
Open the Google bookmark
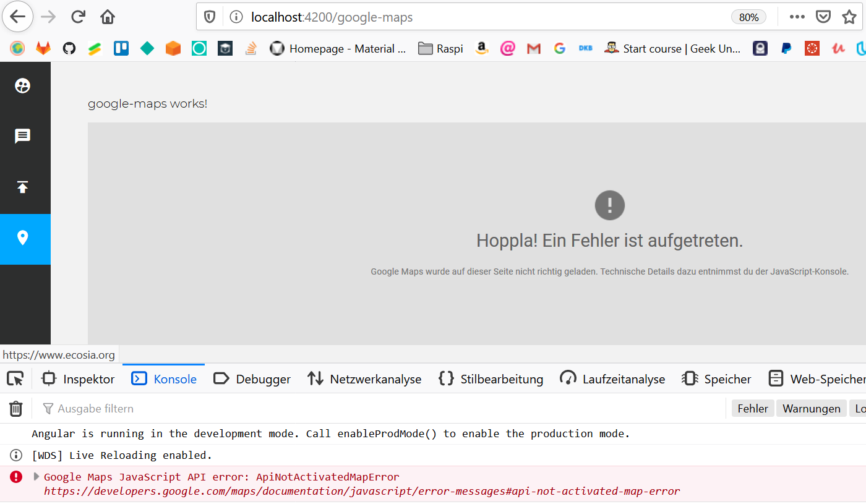560,48
